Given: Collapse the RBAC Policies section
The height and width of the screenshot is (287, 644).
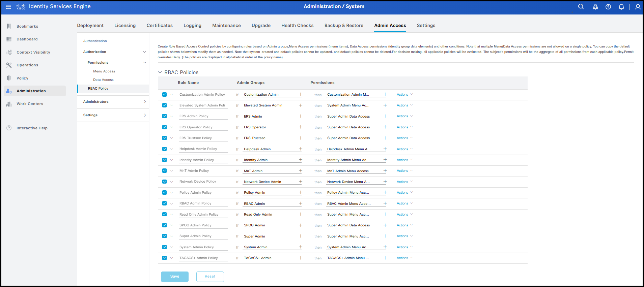Looking at the screenshot, I should pos(160,72).
